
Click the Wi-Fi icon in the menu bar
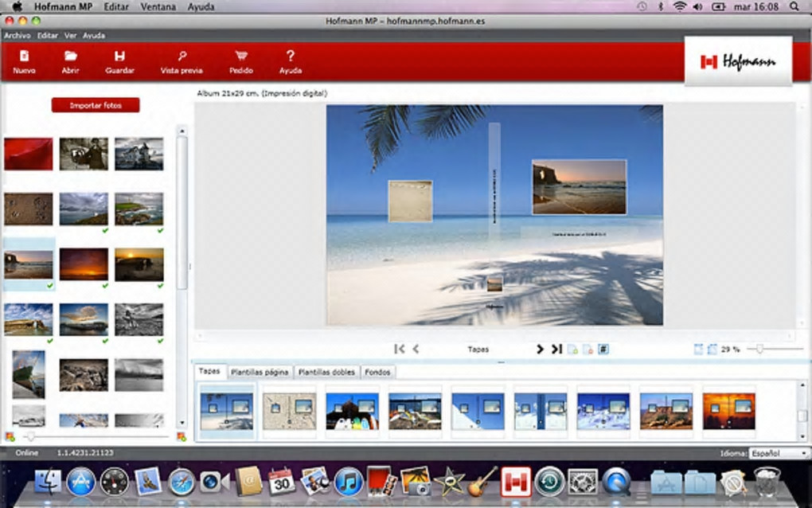[680, 6]
